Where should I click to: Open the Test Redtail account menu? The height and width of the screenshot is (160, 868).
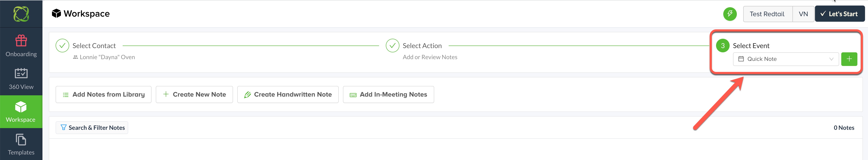[x=767, y=14]
